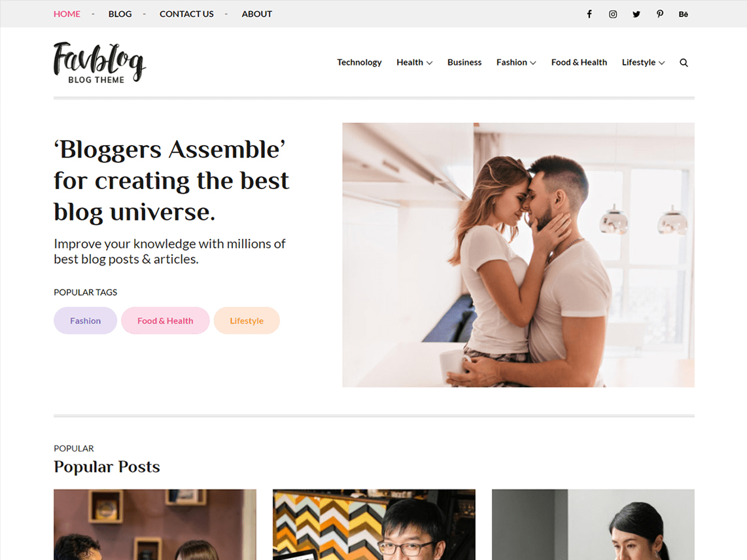Open the About link in top bar
Viewport: 747px width, 560px height.
point(257,14)
